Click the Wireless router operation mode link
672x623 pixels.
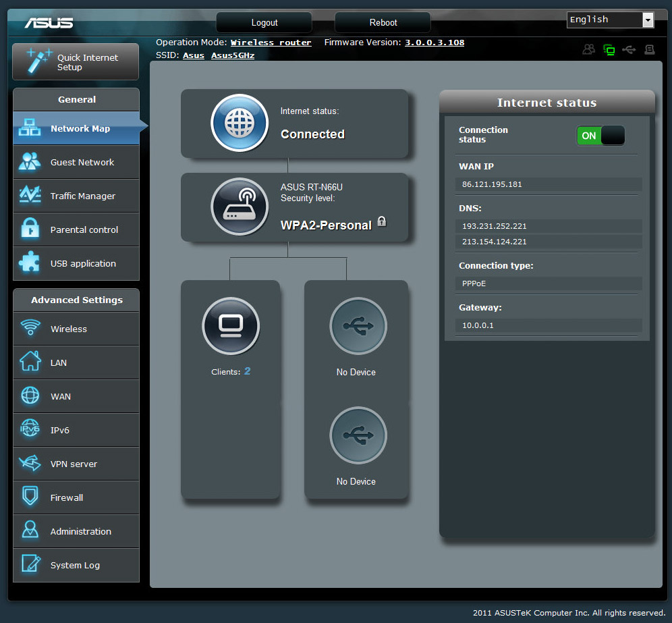(271, 43)
